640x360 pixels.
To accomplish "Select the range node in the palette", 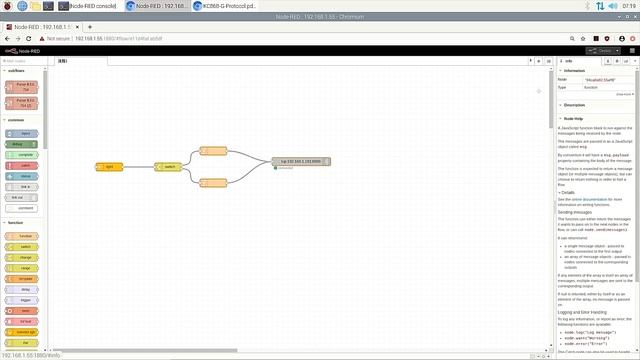I will click(x=22, y=268).
